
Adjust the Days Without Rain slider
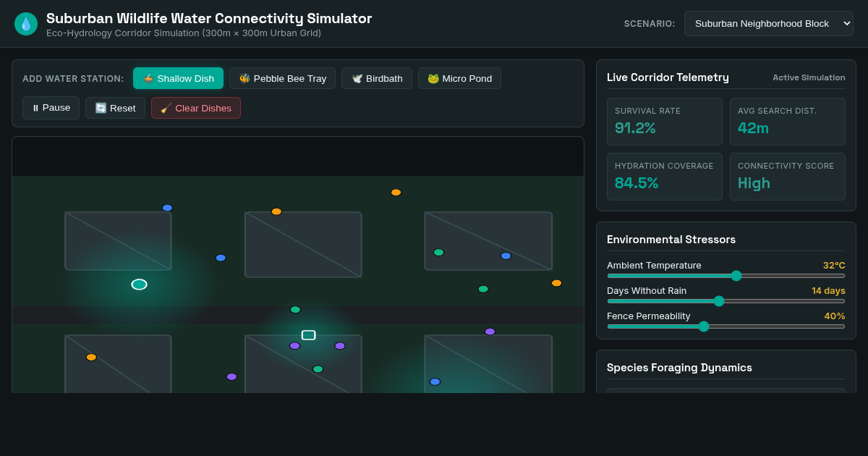click(x=726, y=301)
